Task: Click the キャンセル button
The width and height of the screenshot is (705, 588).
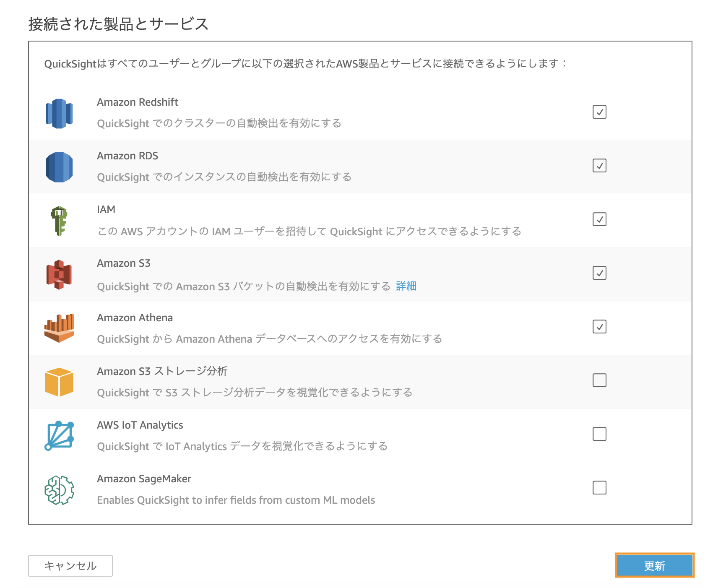Action: pos(70,566)
